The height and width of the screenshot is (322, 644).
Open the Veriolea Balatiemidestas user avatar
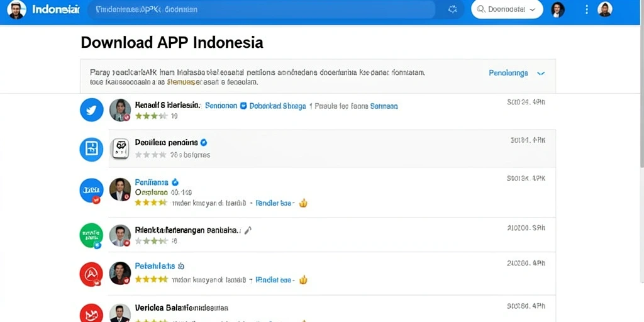pyautogui.click(x=120, y=313)
